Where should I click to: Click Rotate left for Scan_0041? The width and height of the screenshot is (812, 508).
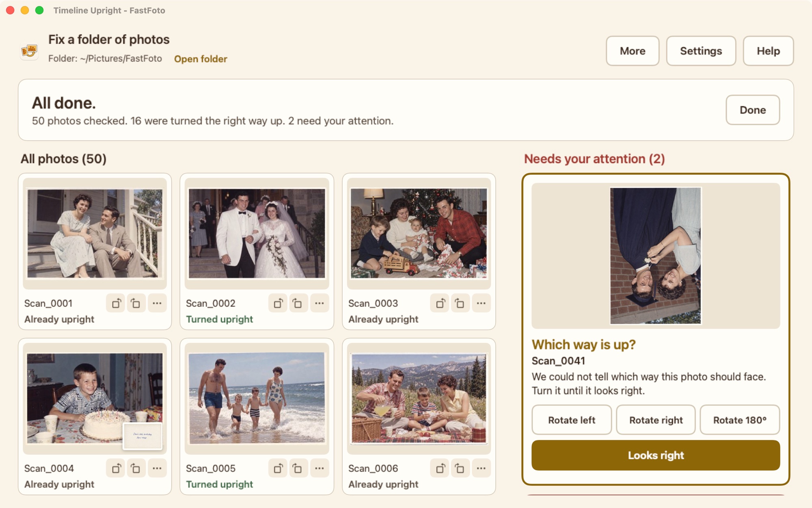[x=572, y=420]
